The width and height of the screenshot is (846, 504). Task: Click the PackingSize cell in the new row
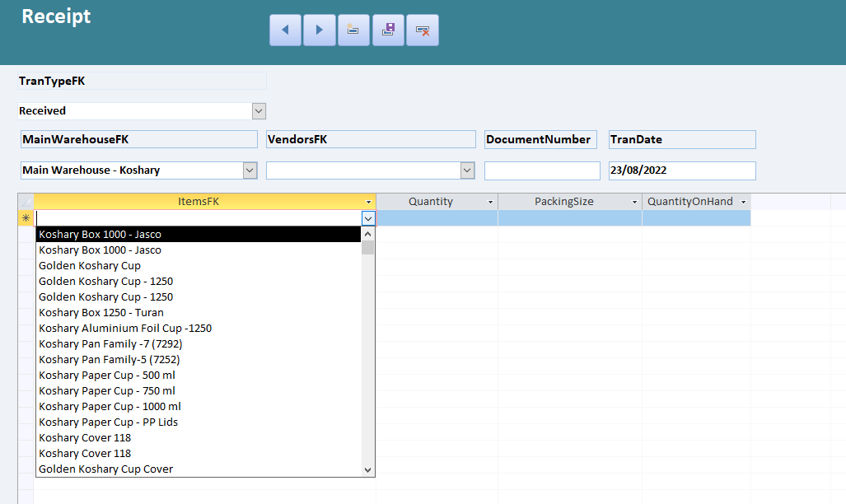click(x=570, y=218)
